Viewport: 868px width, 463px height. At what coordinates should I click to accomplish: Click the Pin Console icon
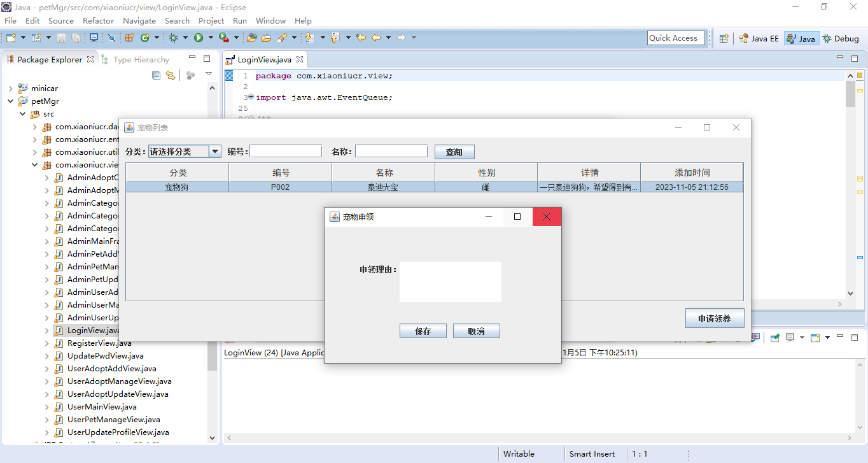tap(774, 338)
